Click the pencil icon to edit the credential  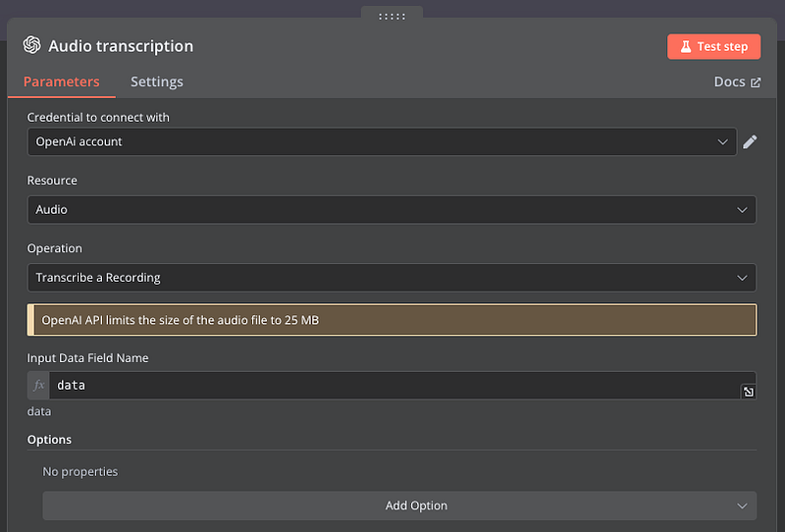750,141
